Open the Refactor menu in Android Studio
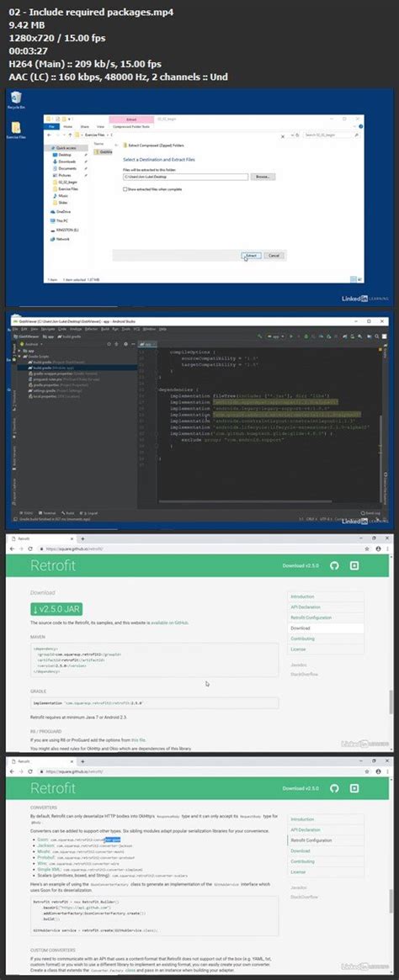The image size is (399, 980). [x=91, y=328]
